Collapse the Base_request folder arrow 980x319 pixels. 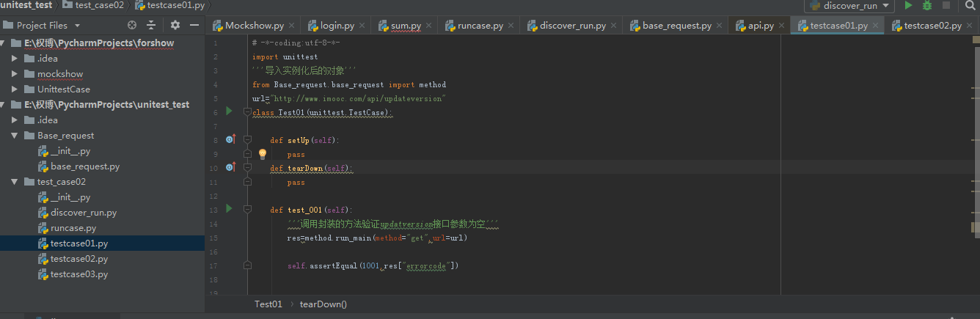(15, 136)
